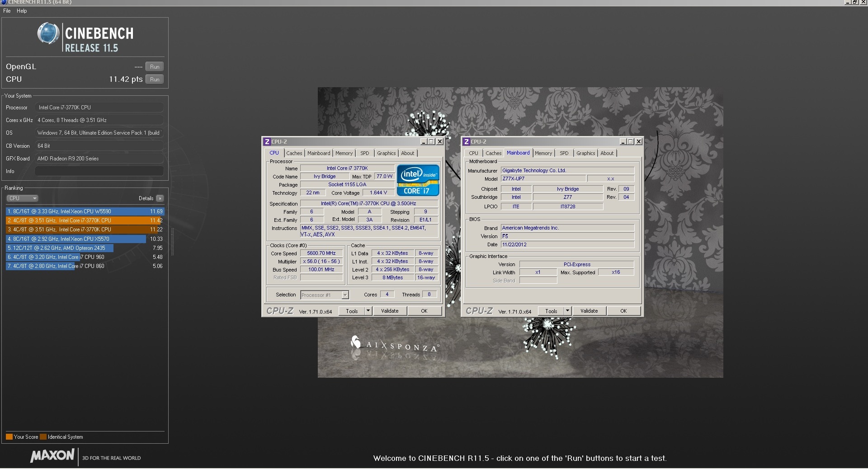The height and width of the screenshot is (469, 868).
Task: Select Mainboard tab in right CPU-Z window
Action: pos(518,153)
